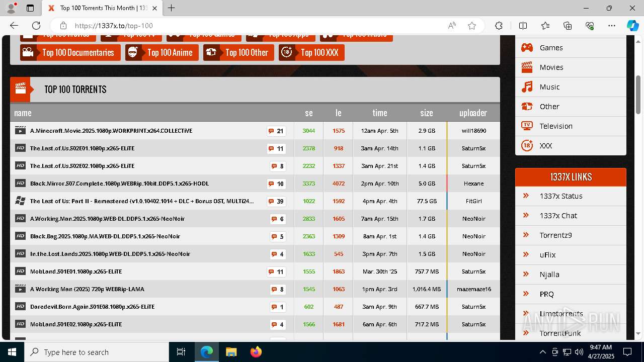Click the Television icon in sidebar
644x362 pixels.
click(527, 126)
